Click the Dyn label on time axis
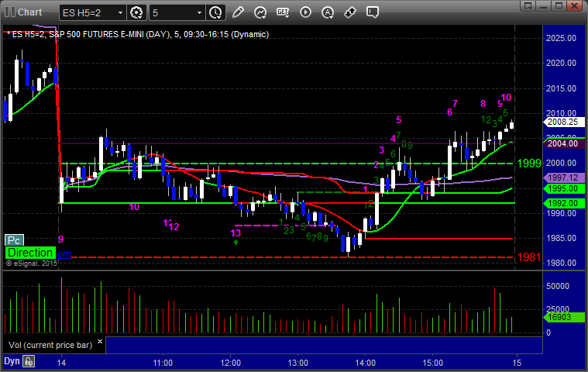Viewport: 588px width, 372px height. click(12, 361)
